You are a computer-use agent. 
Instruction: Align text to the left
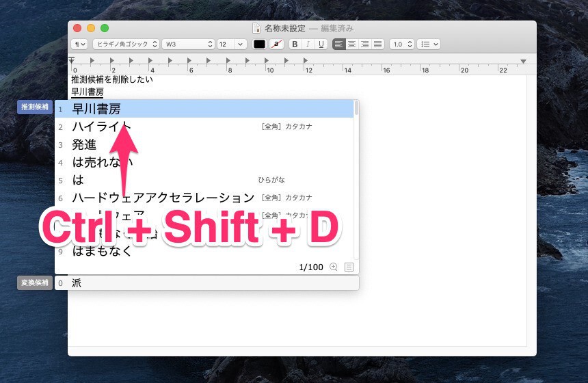(339, 44)
